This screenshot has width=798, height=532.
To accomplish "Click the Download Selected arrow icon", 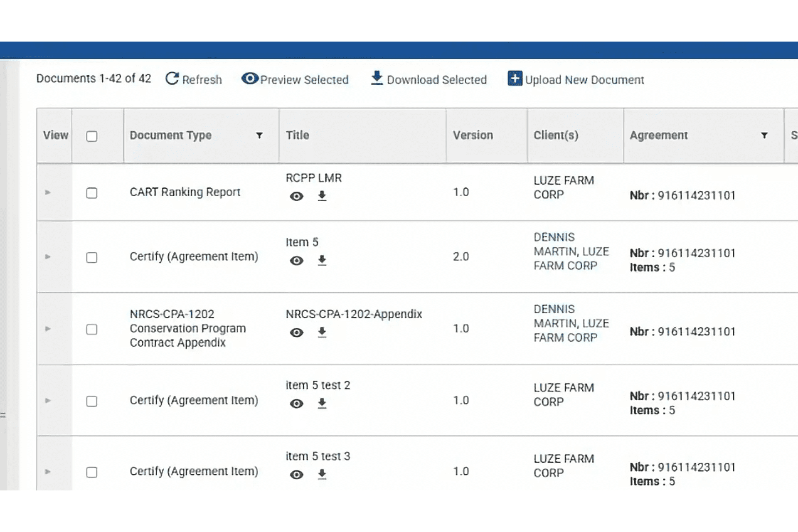I will (x=377, y=78).
